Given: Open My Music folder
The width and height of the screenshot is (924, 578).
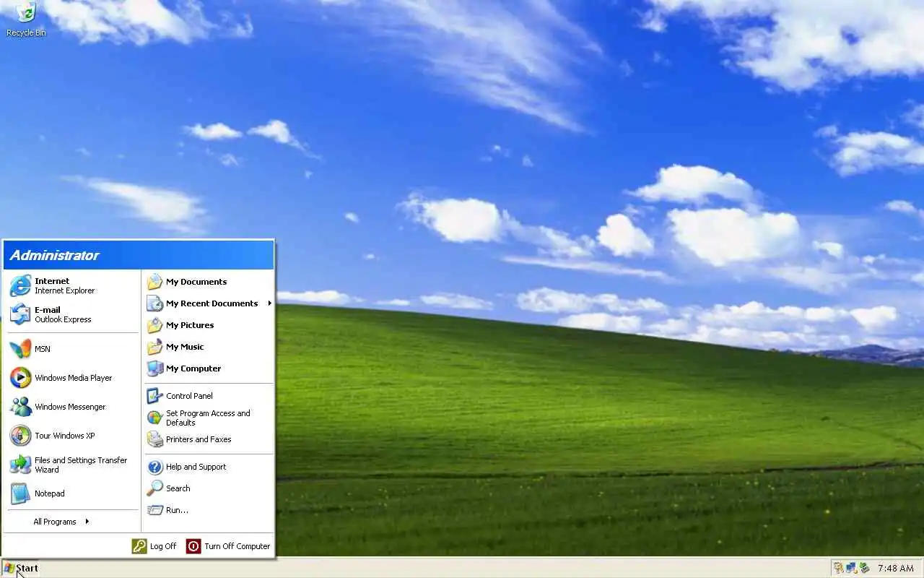Looking at the screenshot, I should coord(209,347).
